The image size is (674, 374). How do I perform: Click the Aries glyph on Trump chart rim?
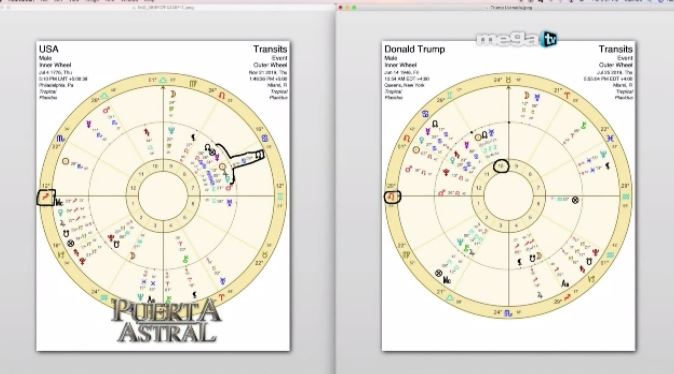[x=567, y=95]
